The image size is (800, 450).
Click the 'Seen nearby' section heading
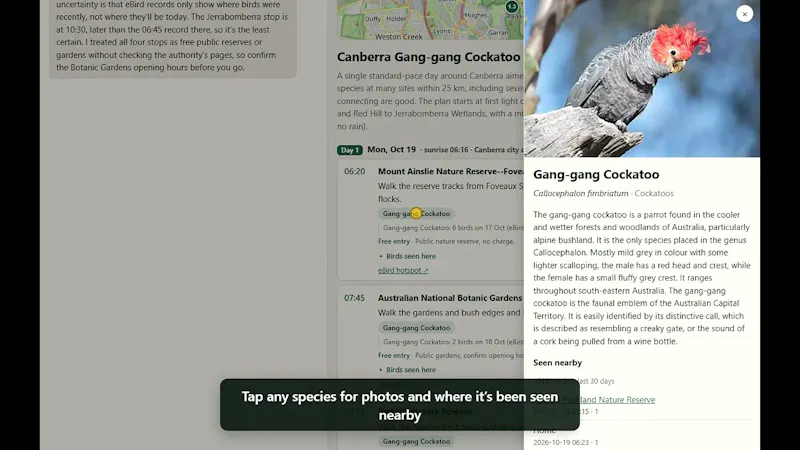558,363
